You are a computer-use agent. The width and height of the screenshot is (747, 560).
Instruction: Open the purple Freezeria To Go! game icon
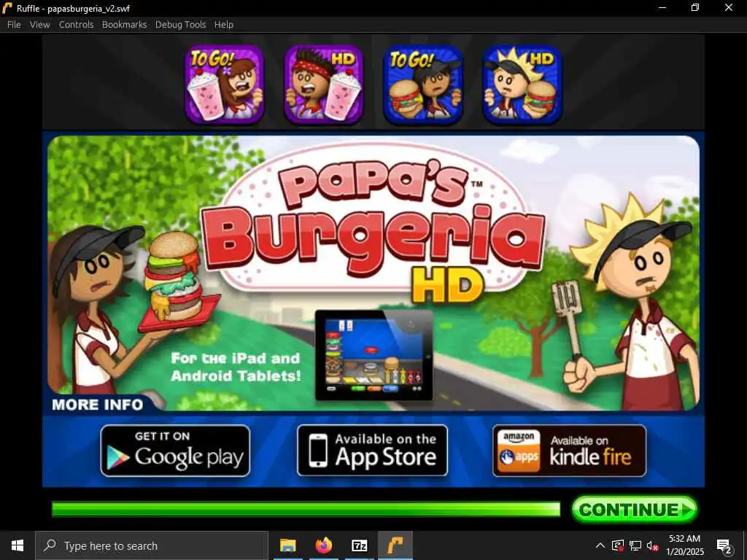[x=225, y=85]
